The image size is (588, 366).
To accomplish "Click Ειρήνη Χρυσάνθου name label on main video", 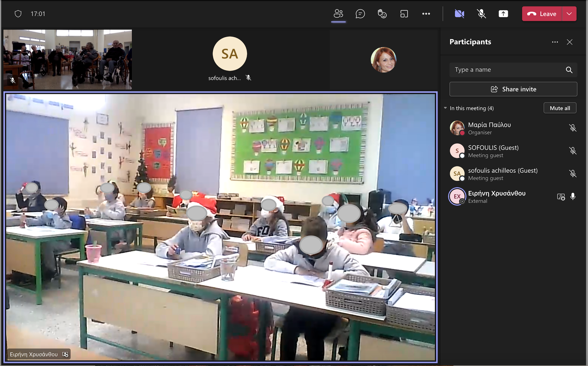I will 34,354.
